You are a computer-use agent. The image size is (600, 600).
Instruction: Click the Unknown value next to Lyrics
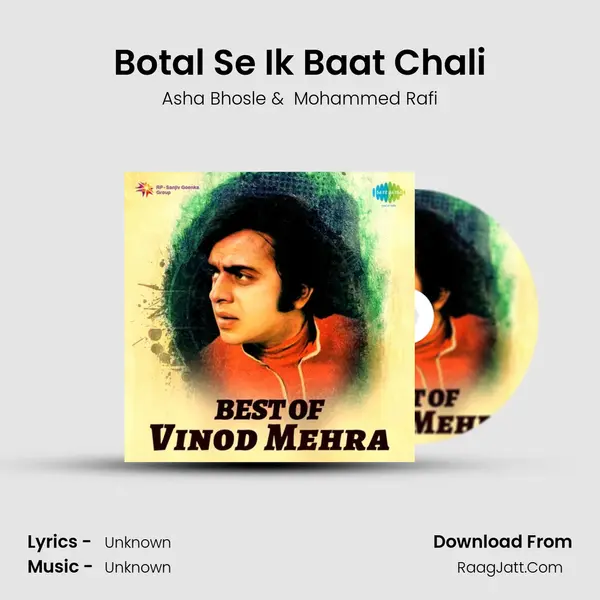[138, 543]
